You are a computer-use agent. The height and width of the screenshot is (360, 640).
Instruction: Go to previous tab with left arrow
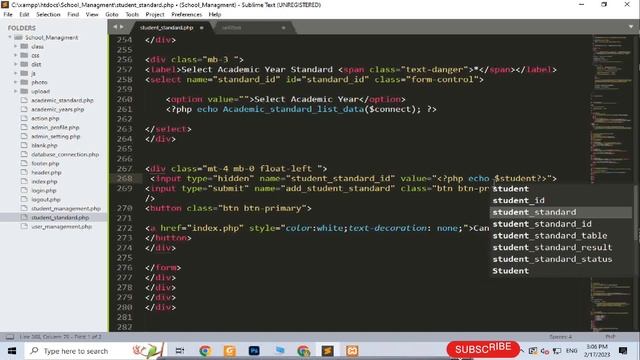tap(115, 27)
